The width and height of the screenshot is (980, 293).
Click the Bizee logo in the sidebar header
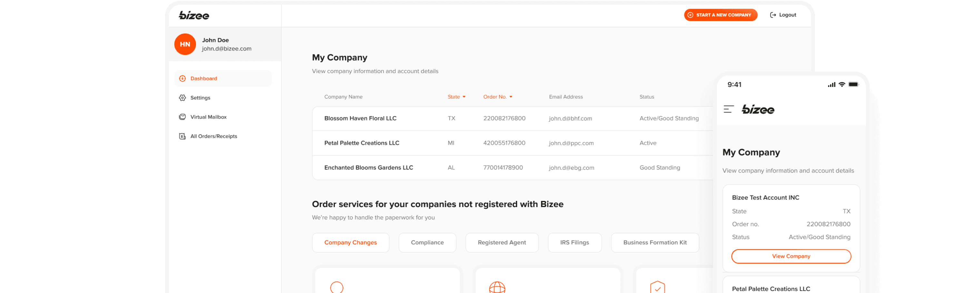point(194,15)
